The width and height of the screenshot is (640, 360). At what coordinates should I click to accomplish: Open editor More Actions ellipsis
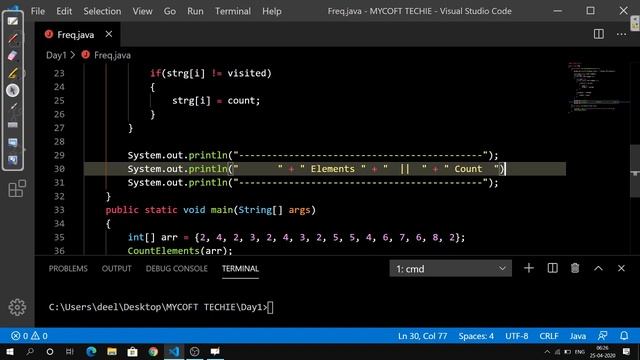[622, 34]
